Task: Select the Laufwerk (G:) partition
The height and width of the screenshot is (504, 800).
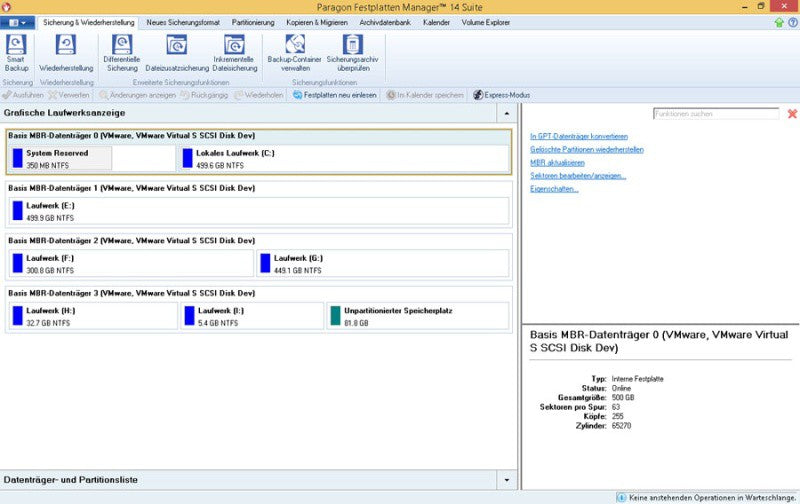Action: click(383, 264)
